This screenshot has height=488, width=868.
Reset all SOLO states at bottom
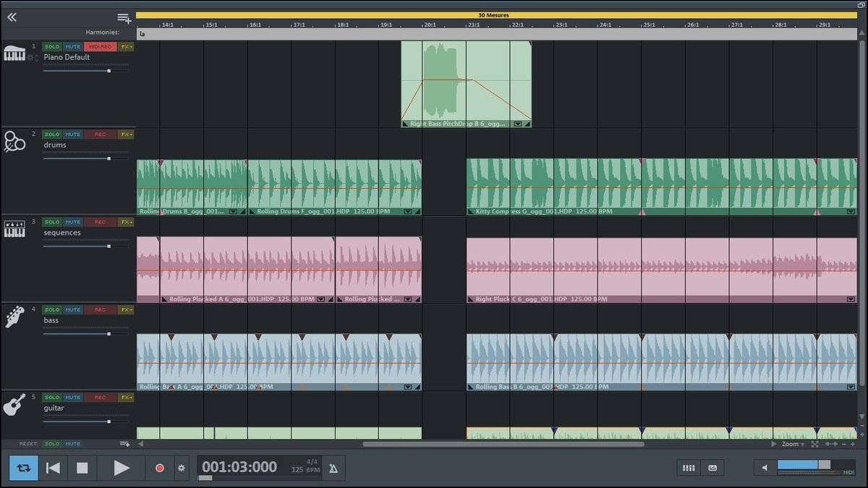tap(52, 444)
